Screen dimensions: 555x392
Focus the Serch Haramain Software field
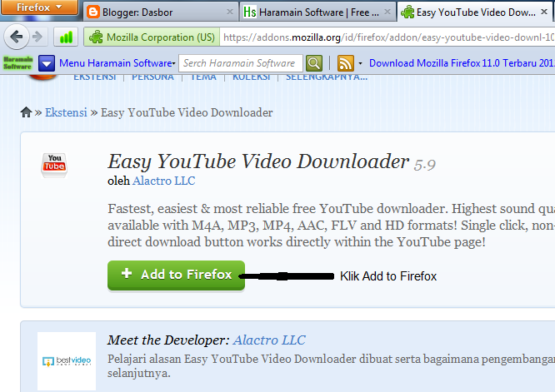tap(241, 63)
